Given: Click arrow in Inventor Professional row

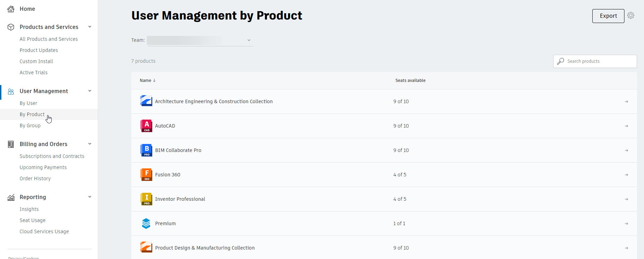Looking at the screenshot, I should pos(627,199).
